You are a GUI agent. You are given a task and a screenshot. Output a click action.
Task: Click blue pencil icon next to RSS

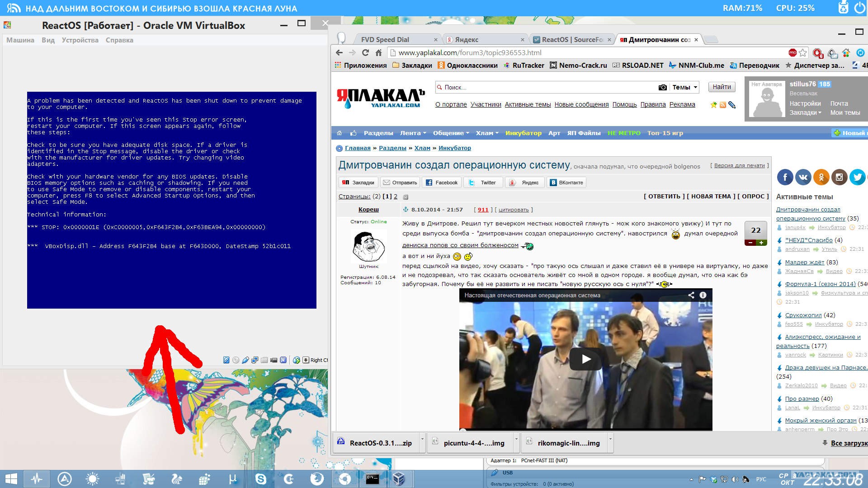point(732,105)
